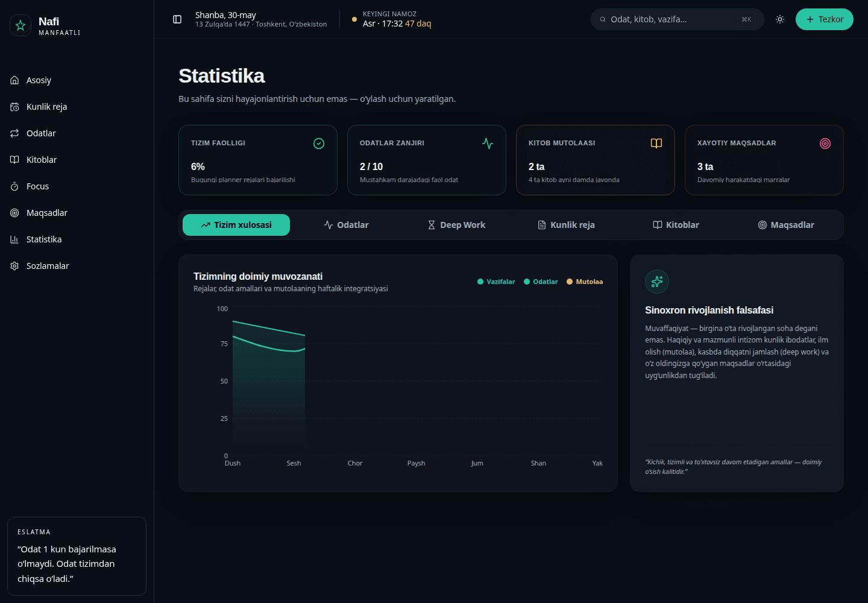Click the Tizim faolligi 6% value

click(x=198, y=166)
